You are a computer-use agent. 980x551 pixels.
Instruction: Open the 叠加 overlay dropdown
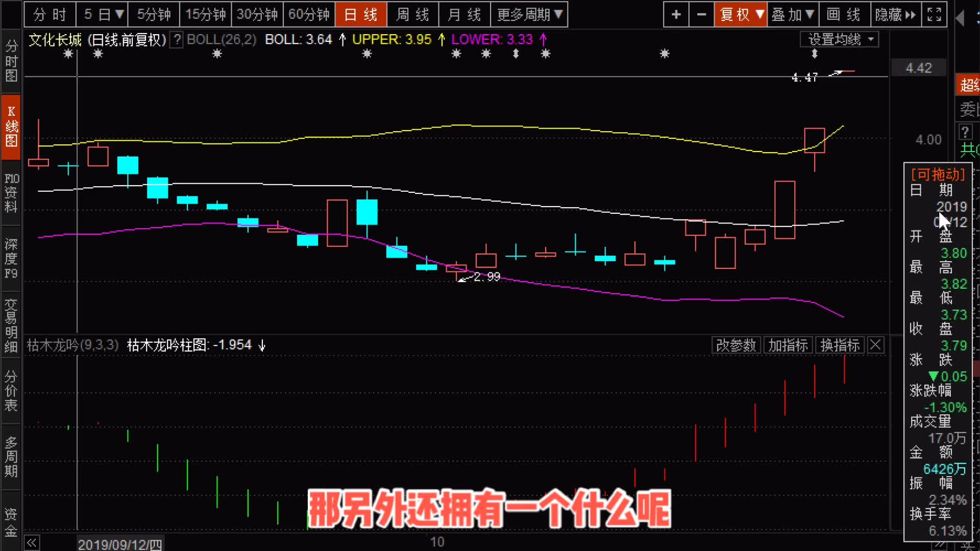pos(793,14)
